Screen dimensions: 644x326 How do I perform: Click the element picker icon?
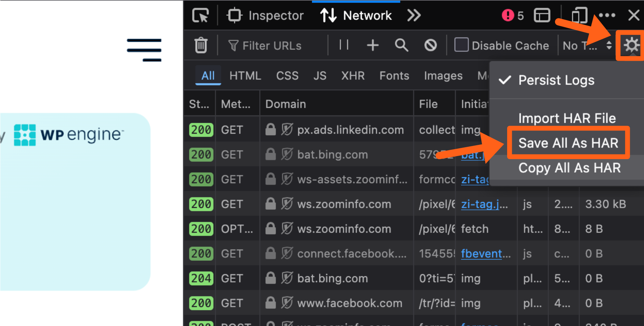200,15
